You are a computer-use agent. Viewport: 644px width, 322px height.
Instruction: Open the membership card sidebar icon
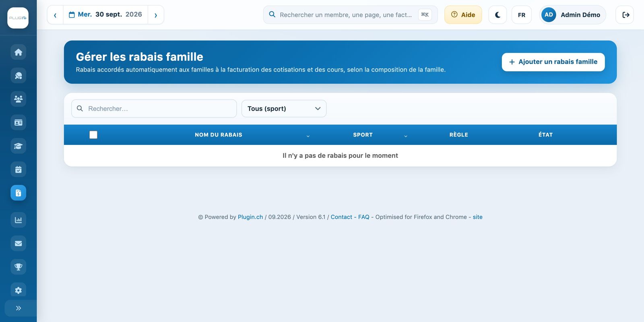pos(19,122)
